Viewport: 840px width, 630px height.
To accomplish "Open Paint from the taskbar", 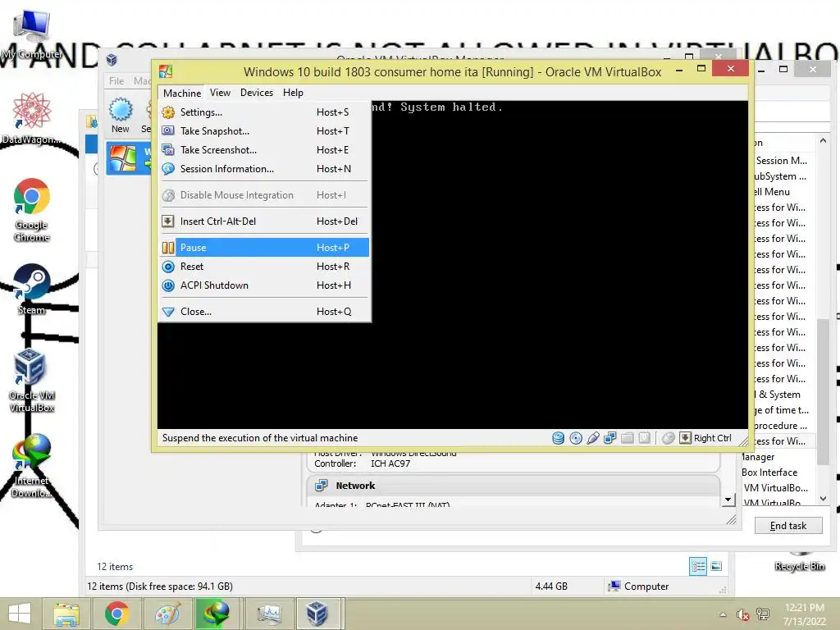I will [x=167, y=614].
